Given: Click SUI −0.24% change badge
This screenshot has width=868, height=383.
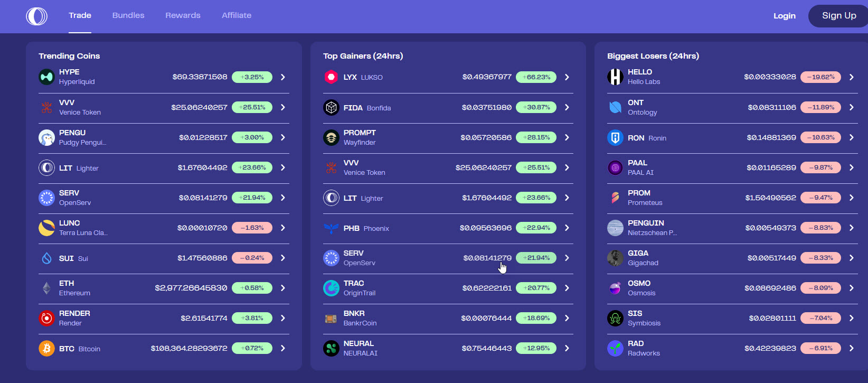Looking at the screenshot, I should 252,258.
